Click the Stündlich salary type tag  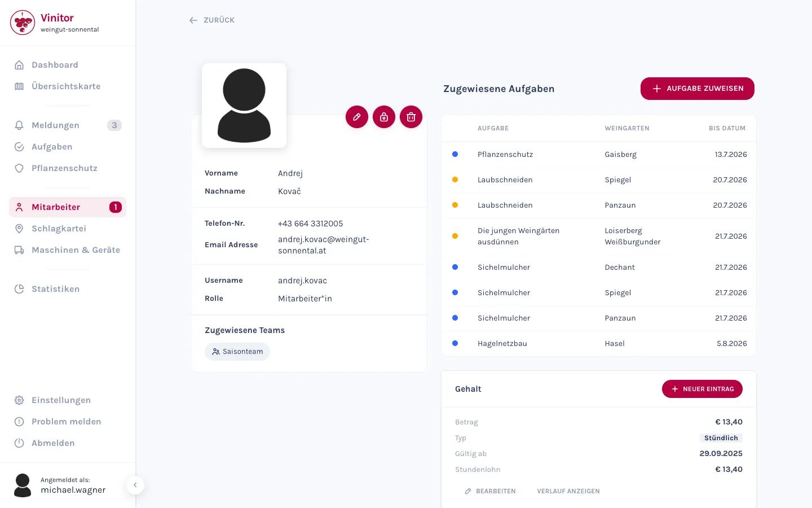pos(721,438)
